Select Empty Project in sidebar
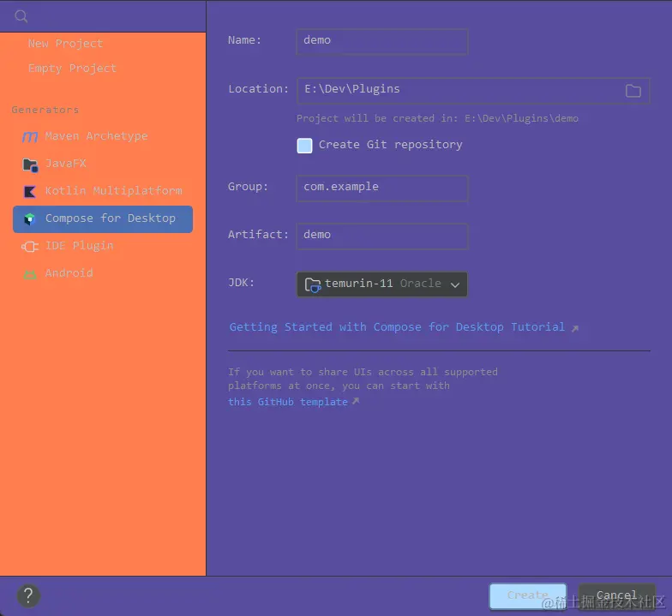This screenshot has width=672, height=616. coord(72,69)
